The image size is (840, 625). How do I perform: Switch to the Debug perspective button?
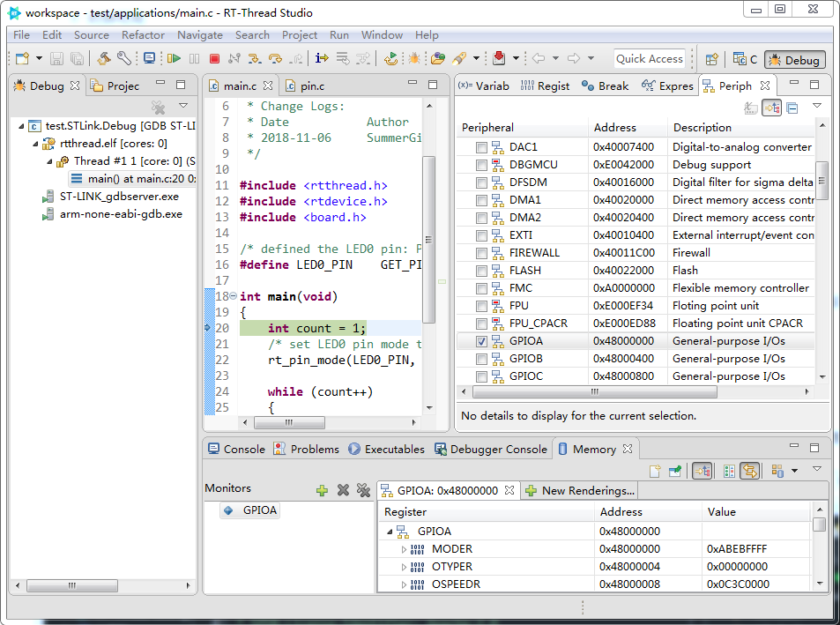pyautogui.click(x=795, y=60)
